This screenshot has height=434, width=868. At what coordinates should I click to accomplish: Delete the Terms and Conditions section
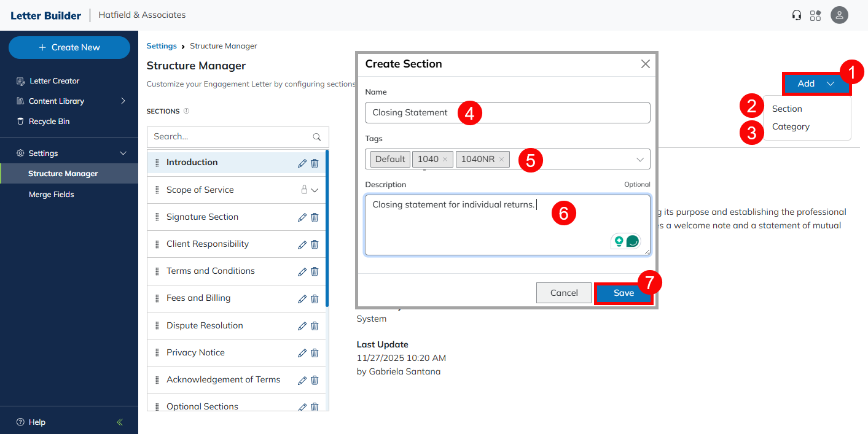[315, 271]
